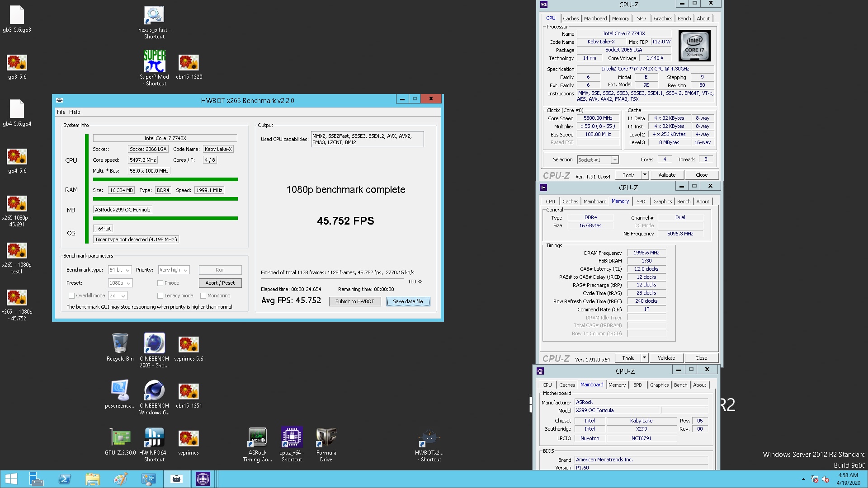Viewport: 868px width, 488px height.
Task: Switch to Graphics tab in top CPU-Z
Action: tap(663, 19)
